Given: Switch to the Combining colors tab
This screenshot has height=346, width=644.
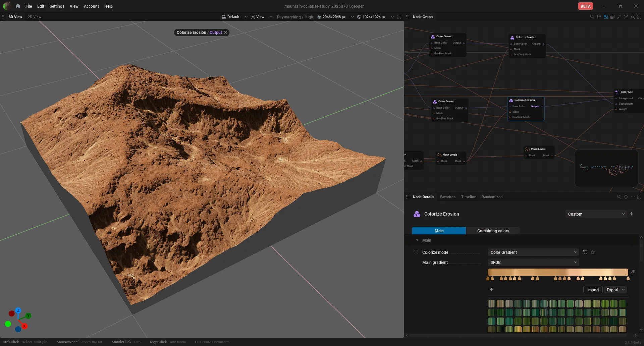Looking at the screenshot, I should point(493,231).
